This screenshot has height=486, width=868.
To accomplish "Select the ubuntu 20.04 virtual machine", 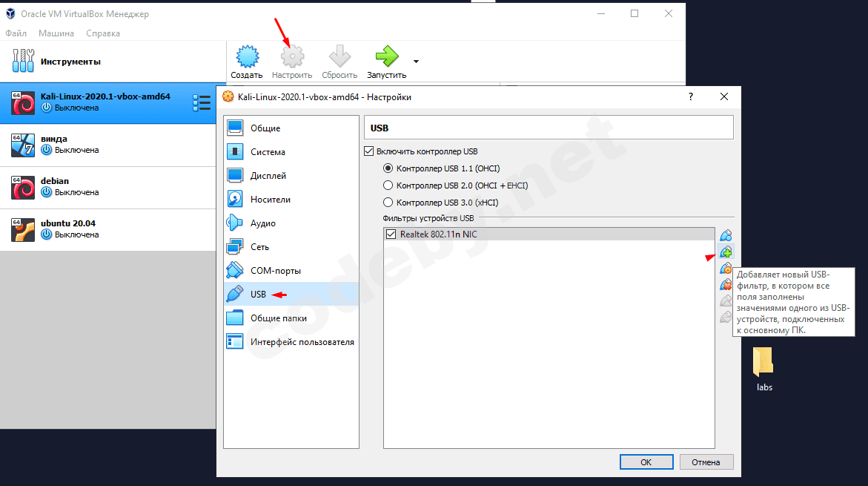I will (x=108, y=229).
